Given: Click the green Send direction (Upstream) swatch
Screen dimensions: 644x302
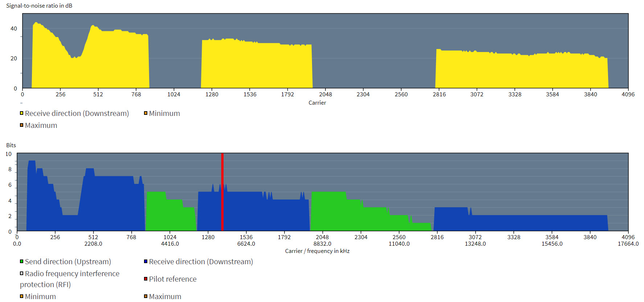Looking at the screenshot, I should click(x=22, y=262).
